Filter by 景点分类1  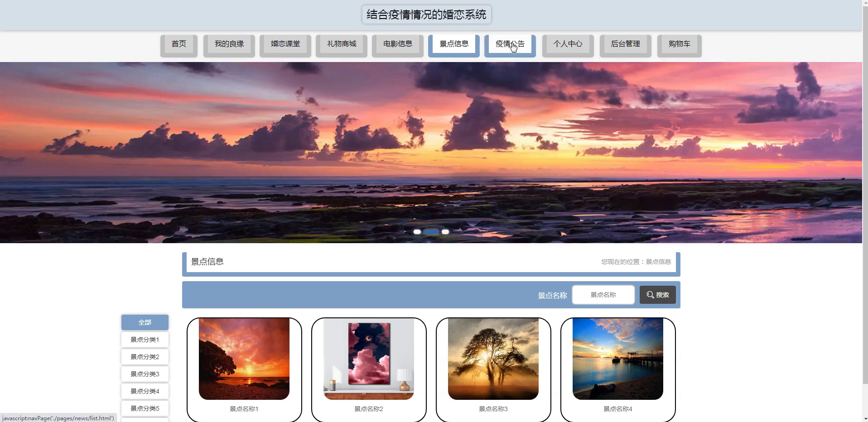tap(145, 340)
